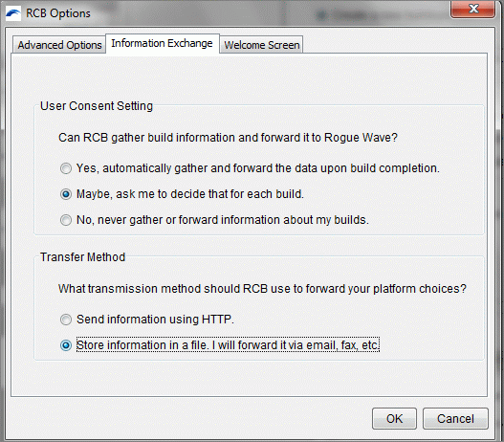This screenshot has height=442, width=504.
Task: Click the RCB Options title bar text
Action: [x=58, y=13]
